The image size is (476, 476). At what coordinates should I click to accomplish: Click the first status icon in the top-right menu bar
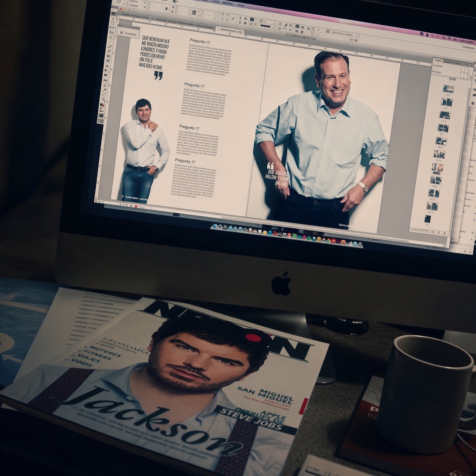pos(422,34)
